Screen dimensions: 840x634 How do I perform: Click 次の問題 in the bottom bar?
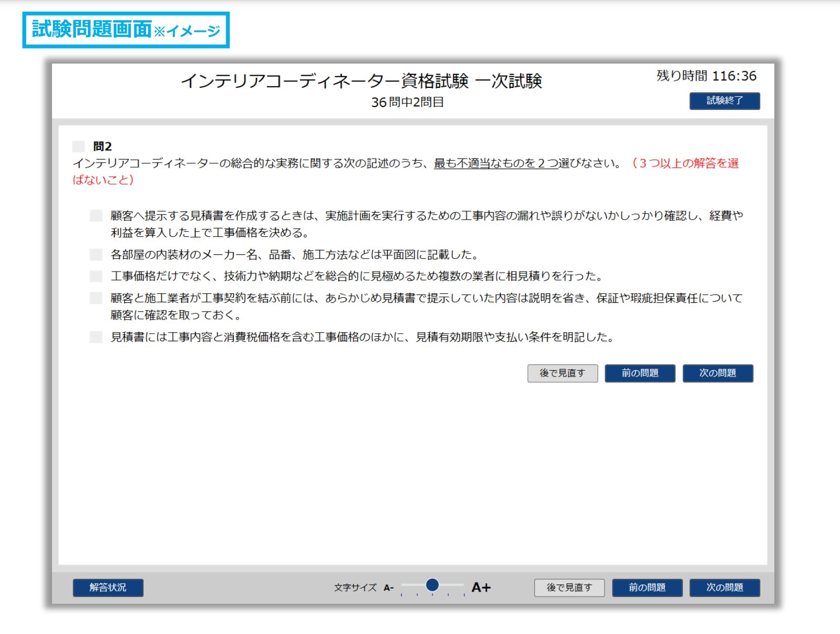[x=725, y=588]
